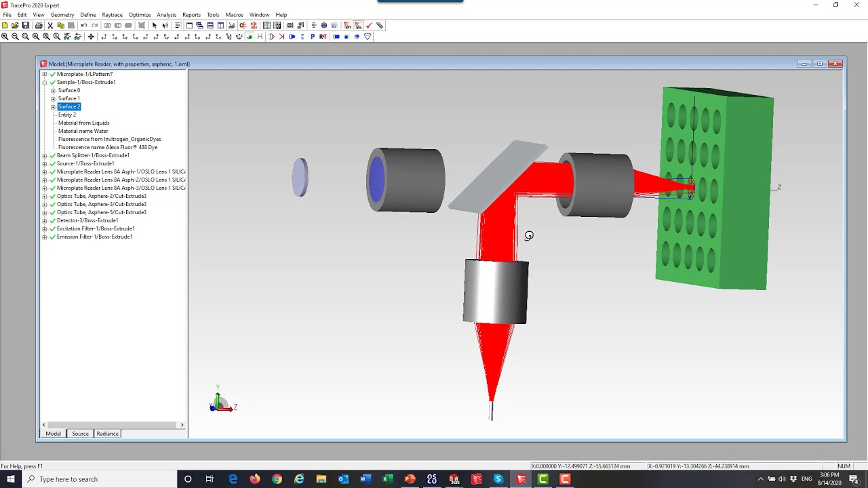This screenshot has width=868, height=488.
Task: Toggle the green check on Beam Splitter-1
Action: point(52,155)
